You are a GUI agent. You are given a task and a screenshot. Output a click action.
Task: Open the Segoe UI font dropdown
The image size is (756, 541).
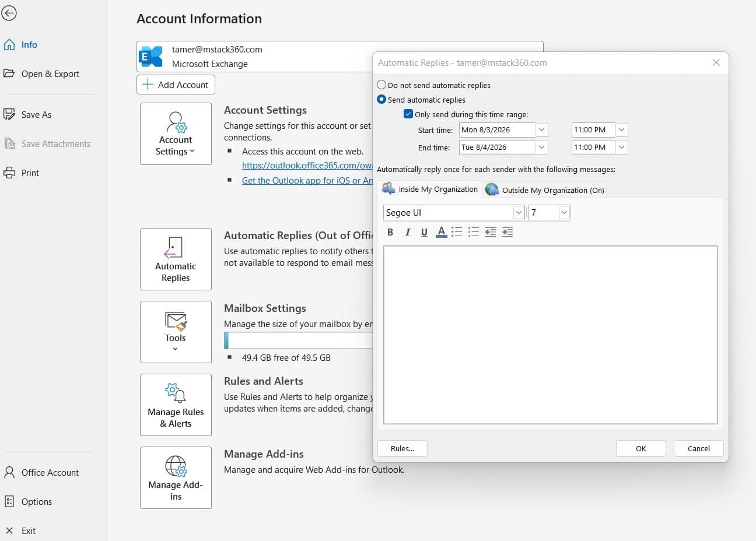point(519,213)
